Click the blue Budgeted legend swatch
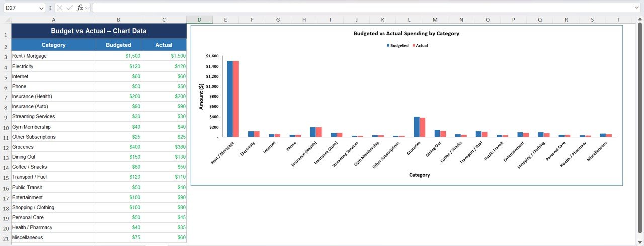Image resolution: width=644 pixels, height=246 pixels. (388, 45)
